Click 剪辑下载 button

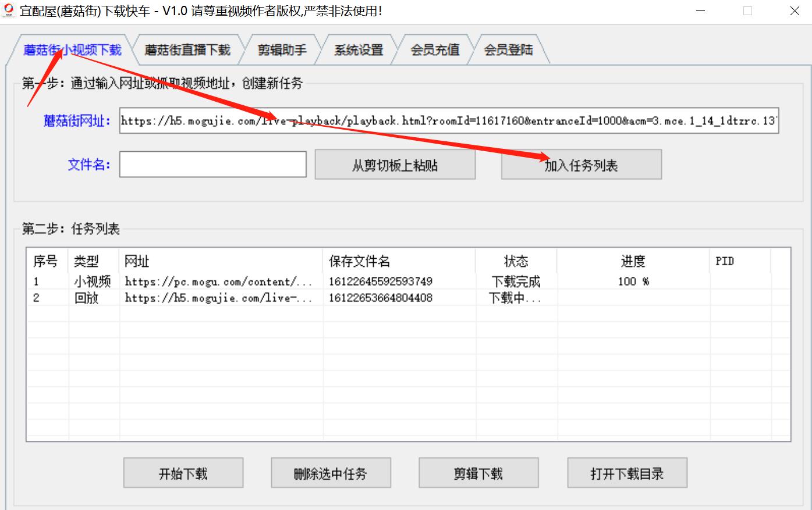tap(478, 473)
